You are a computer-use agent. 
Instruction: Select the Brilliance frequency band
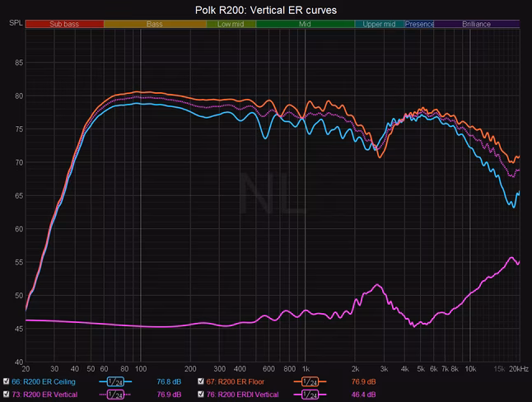pyautogui.click(x=477, y=24)
